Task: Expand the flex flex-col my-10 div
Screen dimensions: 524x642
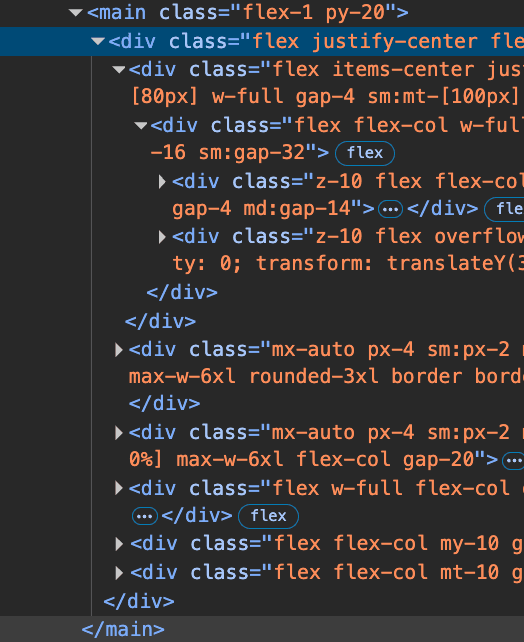Action: point(119,544)
